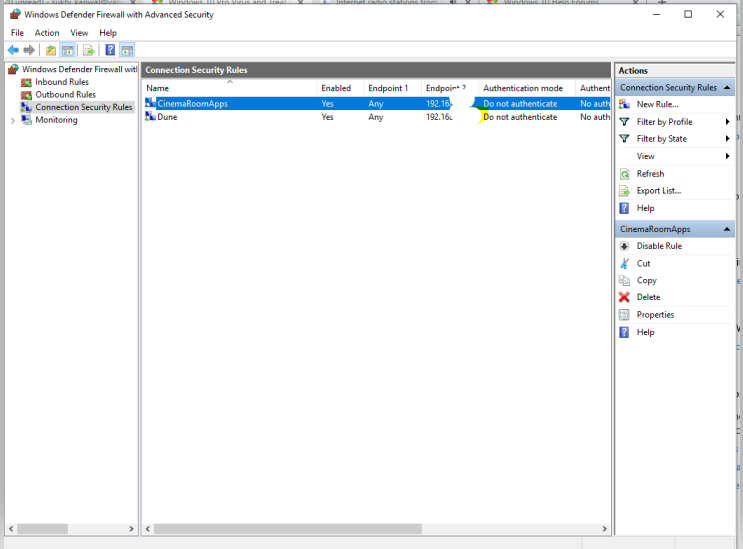Screen dimensions: 743x549
Task: Toggle the Show/Hide Console Tree icon
Action: pyautogui.click(x=68, y=50)
